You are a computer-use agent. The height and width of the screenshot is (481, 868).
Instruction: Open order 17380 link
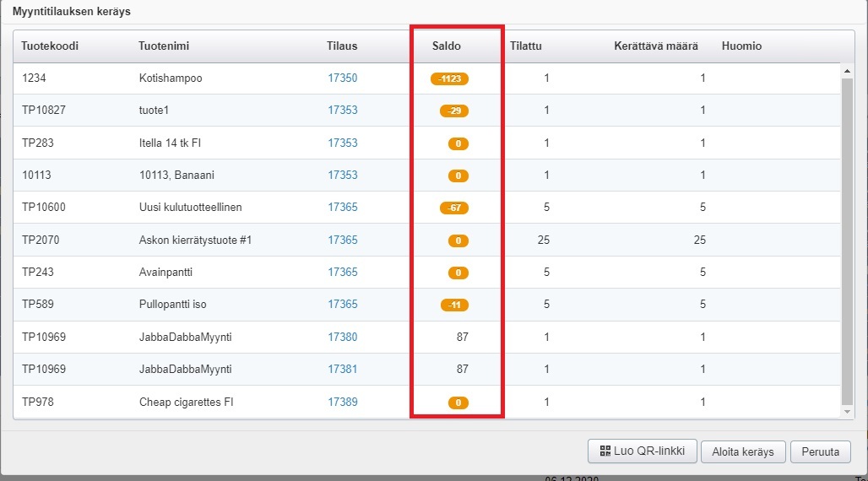coord(342,338)
